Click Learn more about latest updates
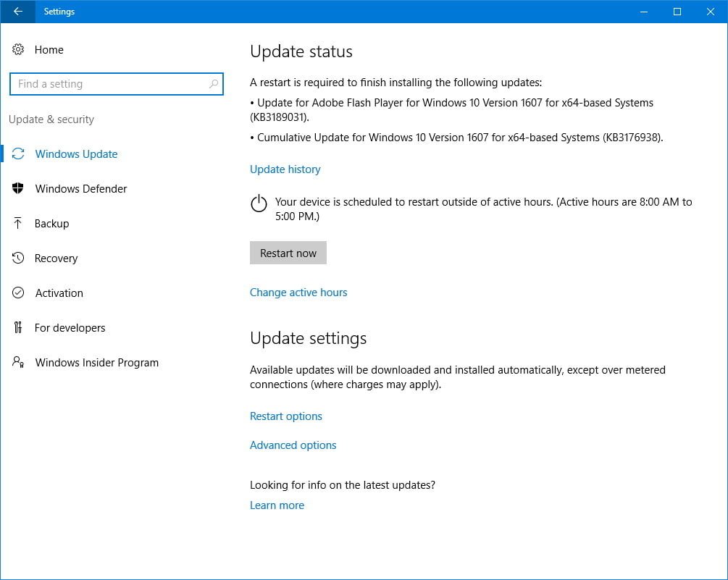The width and height of the screenshot is (728, 580). coord(277,505)
